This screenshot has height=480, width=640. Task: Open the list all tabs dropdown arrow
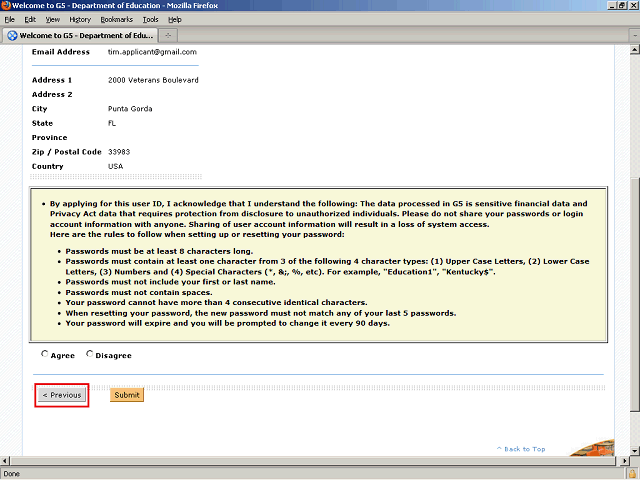coord(634,36)
